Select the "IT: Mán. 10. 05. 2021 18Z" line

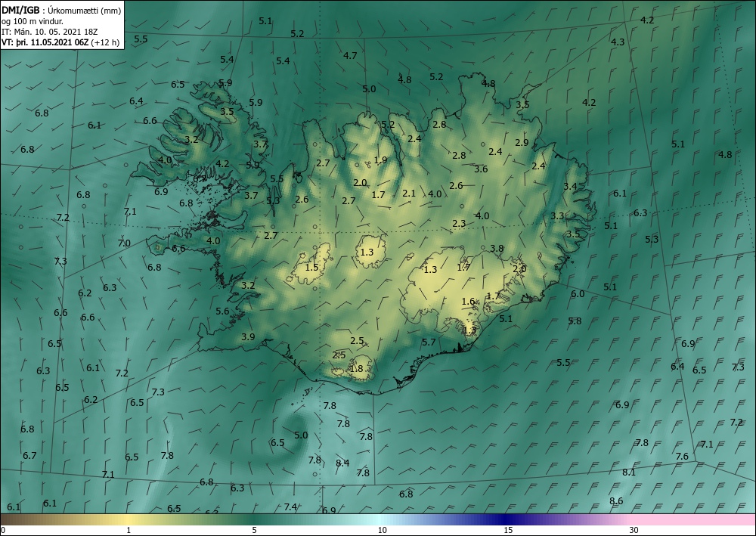point(50,32)
